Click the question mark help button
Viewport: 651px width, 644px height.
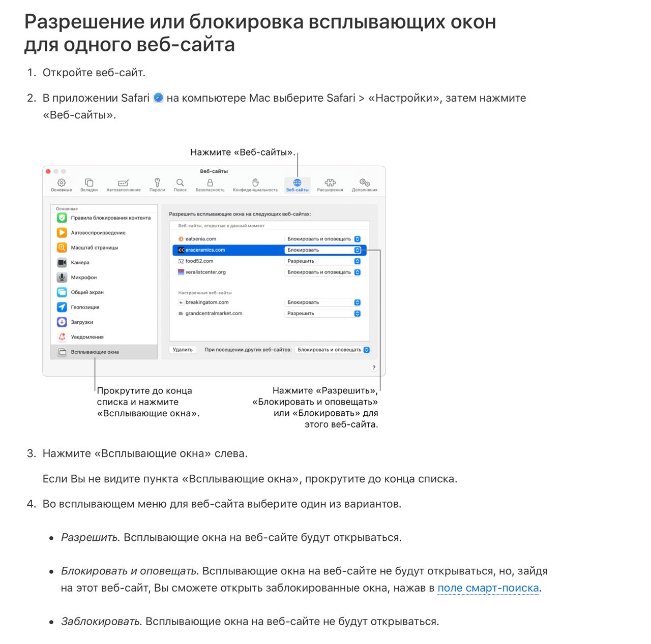coord(374,368)
